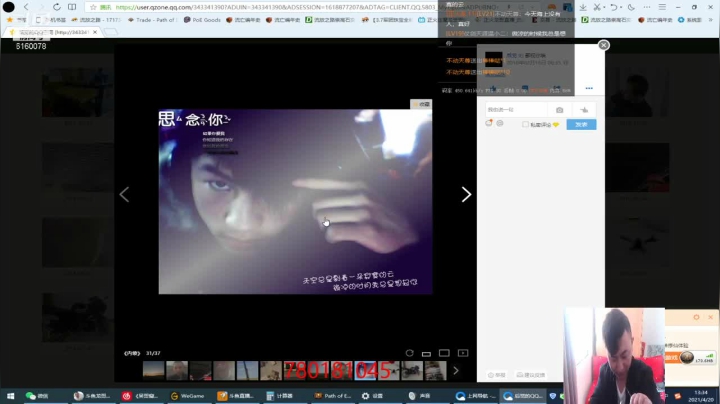Start slideshow with the play icon
720x404 pixels.
point(463,353)
